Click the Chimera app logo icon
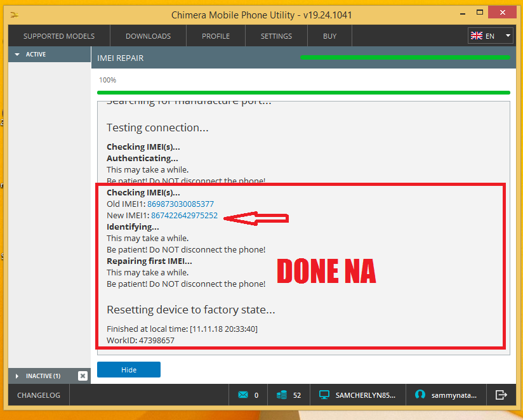Image resolution: width=523 pixels, height=420 pixels. click(x=15, y=15)
